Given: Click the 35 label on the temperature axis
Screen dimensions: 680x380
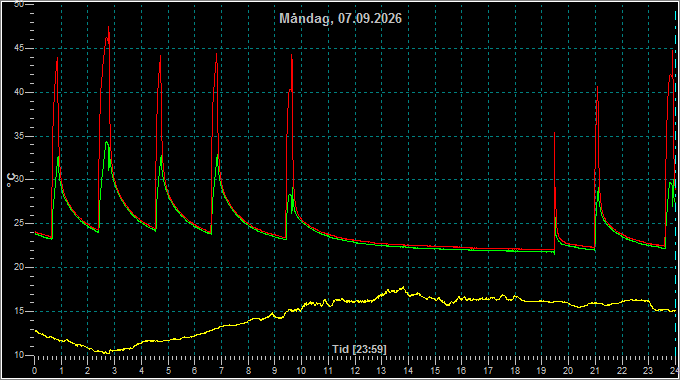Looking at the screenshot, I should [19, 136].
